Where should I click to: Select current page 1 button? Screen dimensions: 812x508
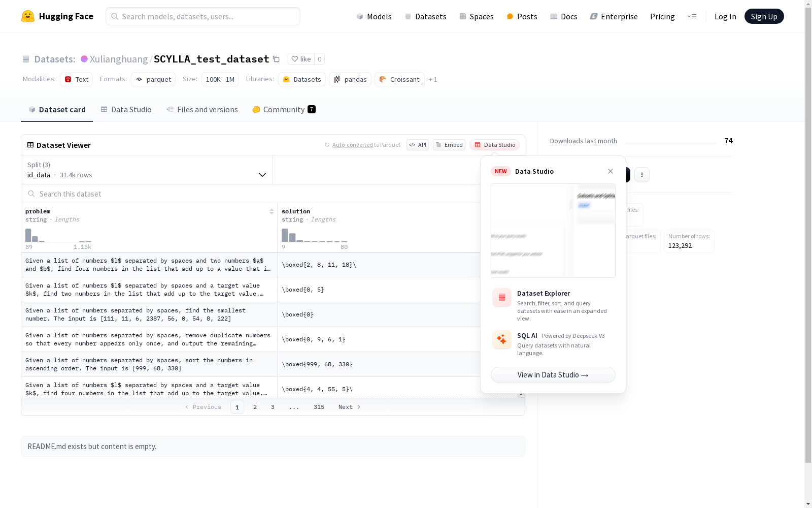237,407
